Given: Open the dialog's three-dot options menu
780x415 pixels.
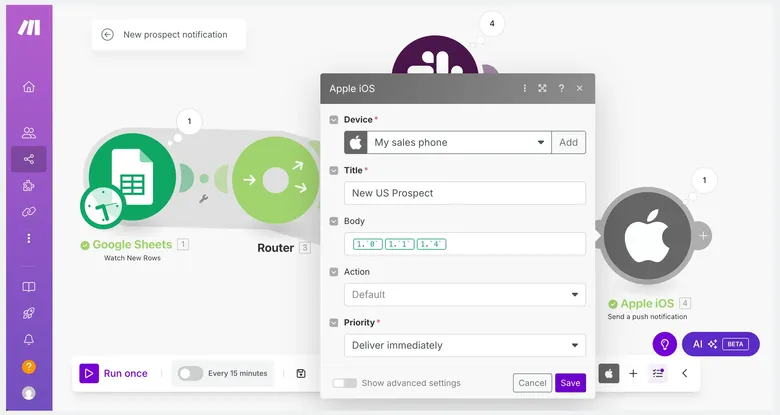Looking at the screenshot, I should [524, 88].
